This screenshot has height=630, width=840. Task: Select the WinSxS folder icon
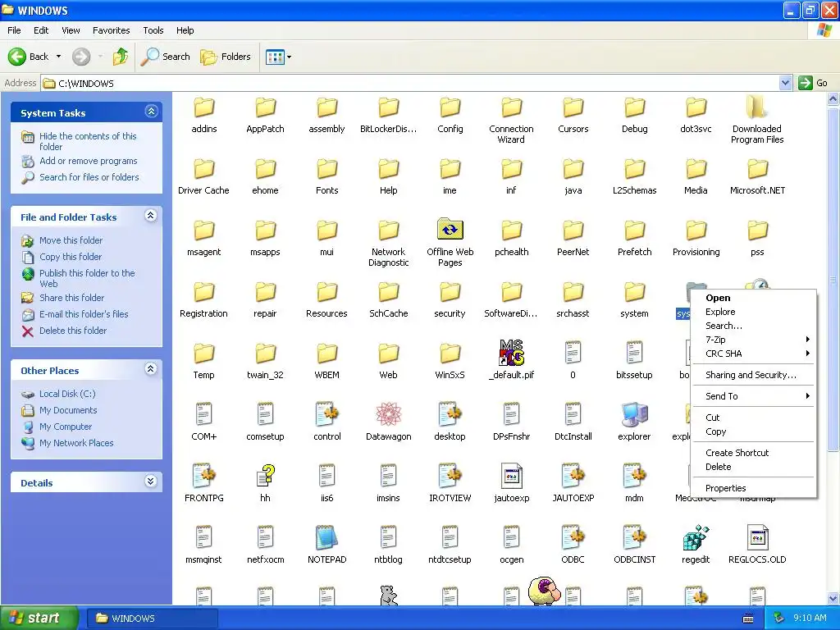(x=450, y=354)
